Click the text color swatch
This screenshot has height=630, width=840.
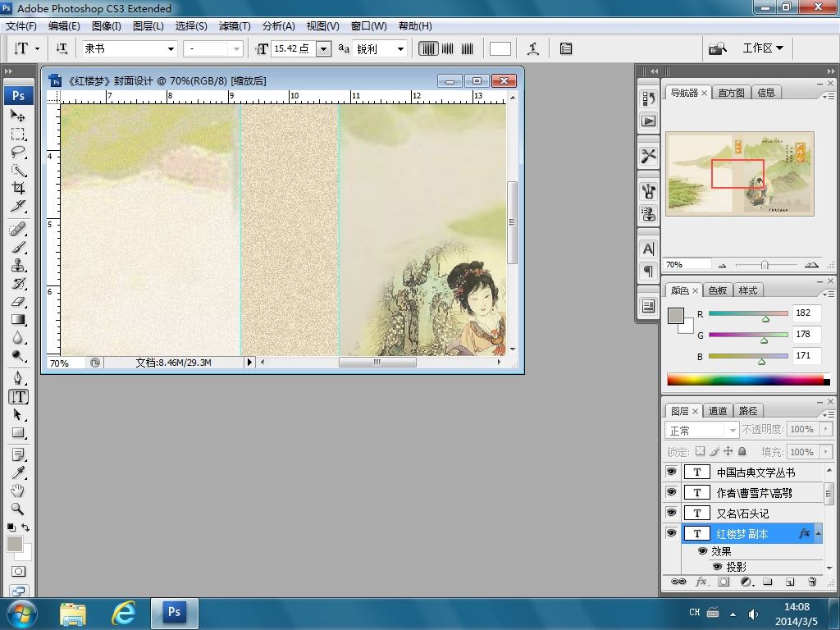click(500, 48)
